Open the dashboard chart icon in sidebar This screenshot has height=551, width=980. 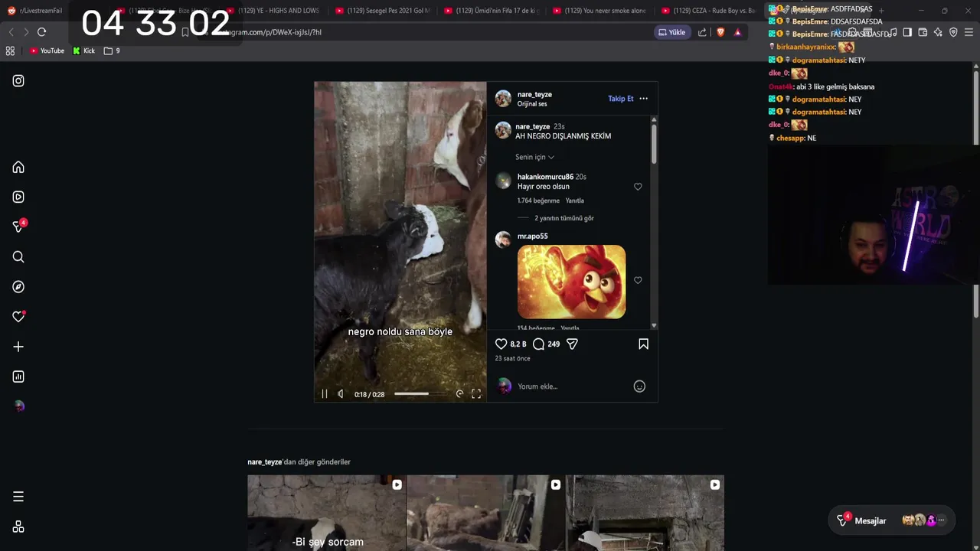(x=18, y=377)
